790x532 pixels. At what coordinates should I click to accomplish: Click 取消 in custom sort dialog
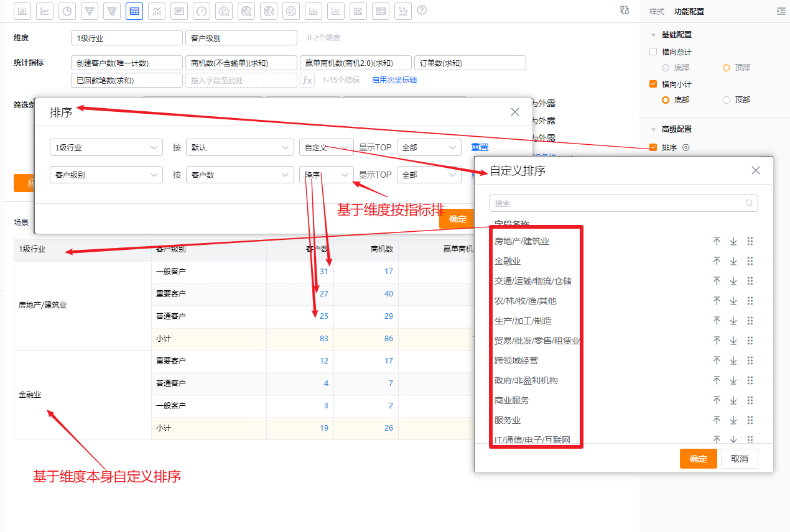[x=739, y=459]
